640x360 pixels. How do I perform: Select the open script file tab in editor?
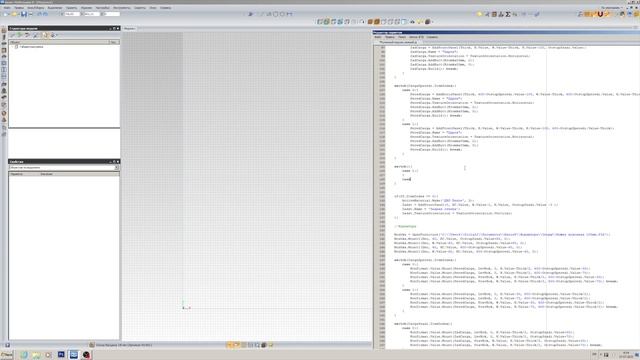click(398, 42)
